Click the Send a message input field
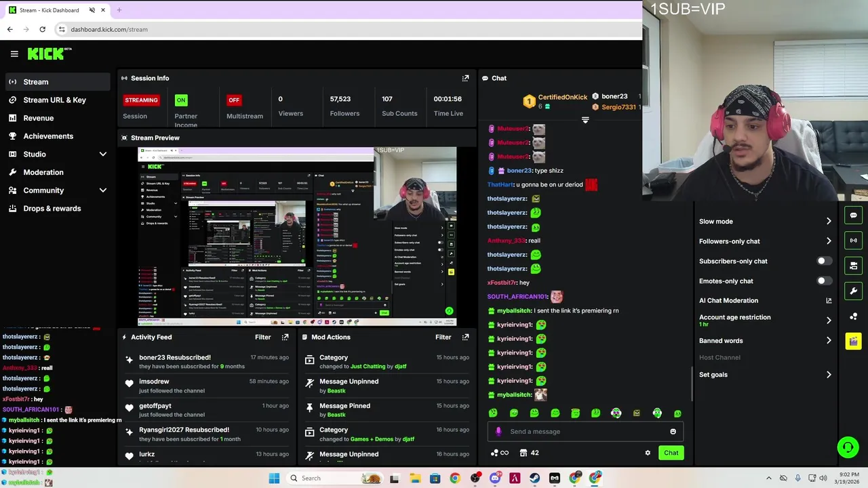This screenshot has height=488, width=868. tap(586, 431)
